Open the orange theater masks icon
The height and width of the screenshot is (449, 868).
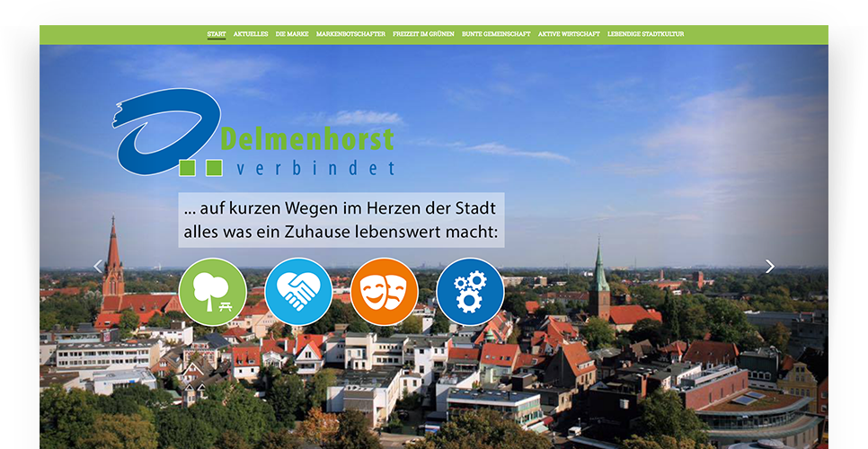384,292
